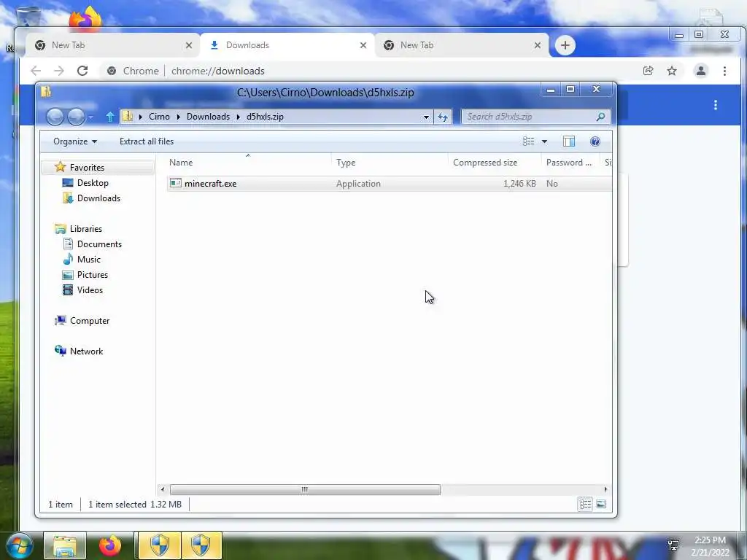Click the share icon in Chrome's address bar

point(648,71)
